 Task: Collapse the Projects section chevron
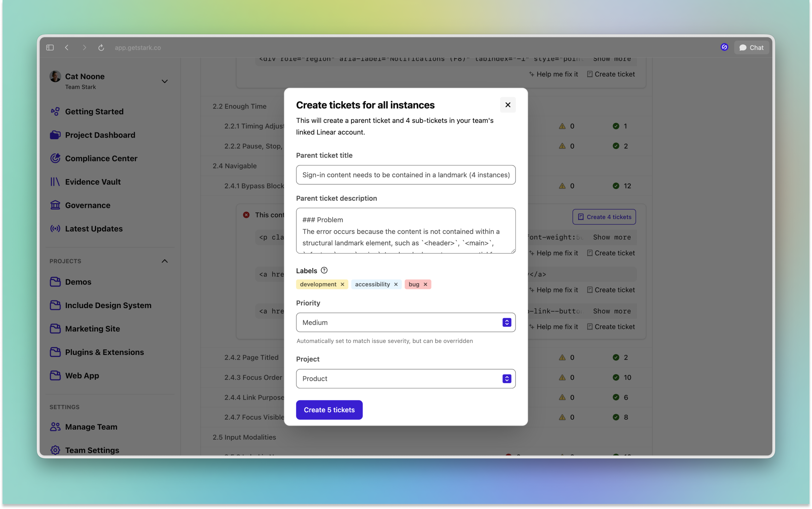pyautogui.click(x=164, y=261)
